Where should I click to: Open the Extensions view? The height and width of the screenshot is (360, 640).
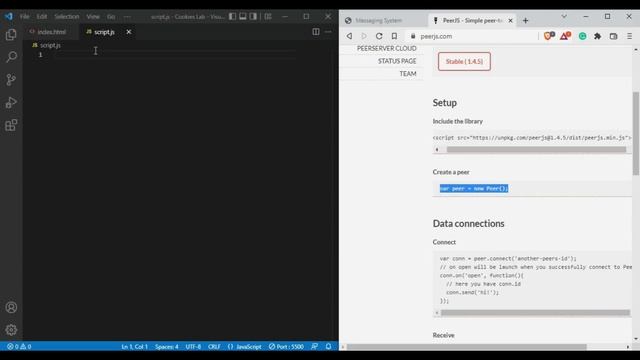11,125
